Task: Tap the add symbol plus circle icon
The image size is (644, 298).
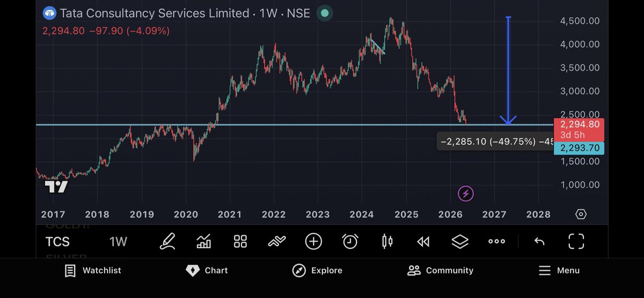Action: pos(313,242)
